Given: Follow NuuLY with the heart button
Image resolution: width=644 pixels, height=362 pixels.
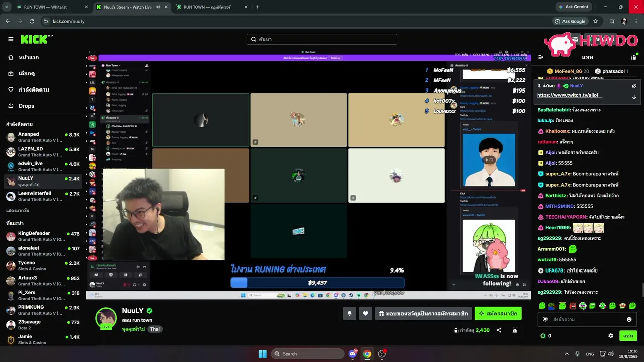Looking at the screenshot, I should tap(365, 313).
